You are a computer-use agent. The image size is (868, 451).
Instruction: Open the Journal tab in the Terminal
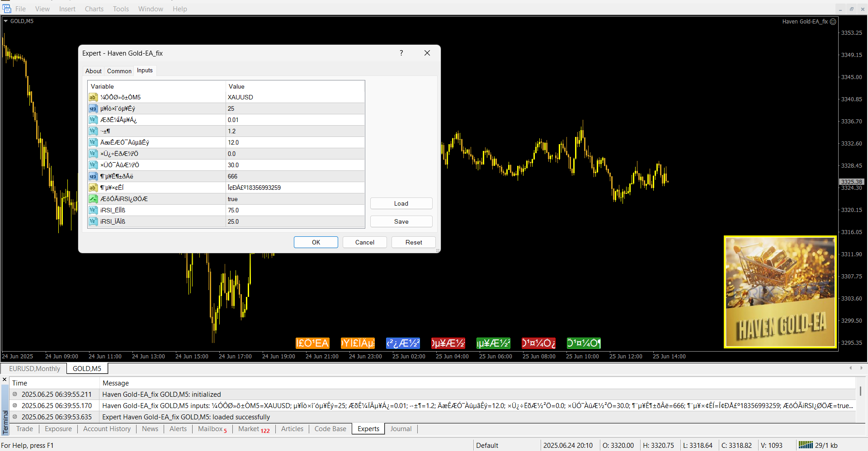pos(401,429)
